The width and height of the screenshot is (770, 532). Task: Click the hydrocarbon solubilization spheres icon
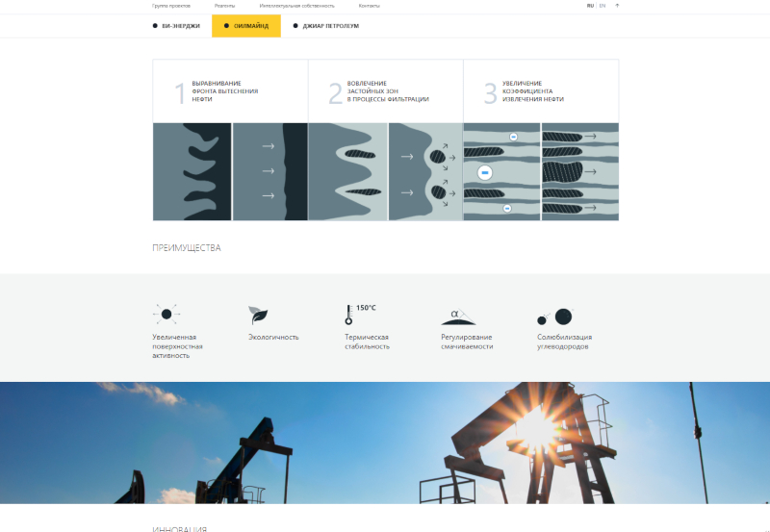(x=556, y=316)
